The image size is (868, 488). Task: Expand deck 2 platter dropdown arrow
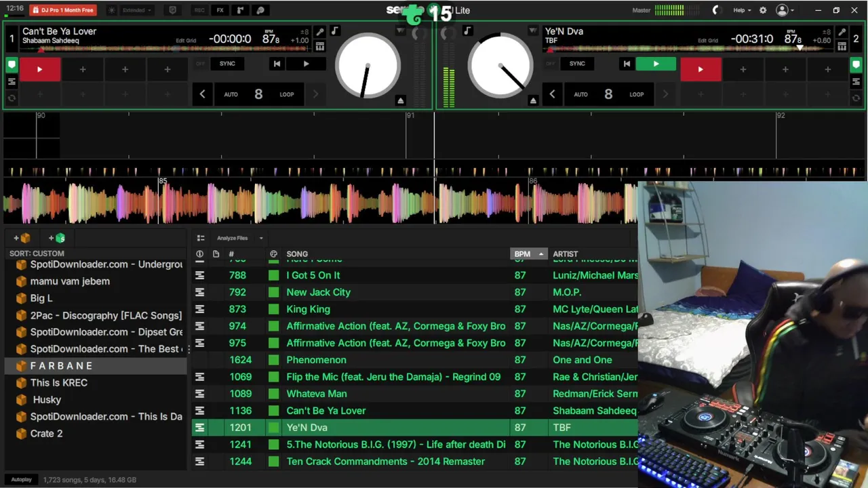[x=533, y=31]
